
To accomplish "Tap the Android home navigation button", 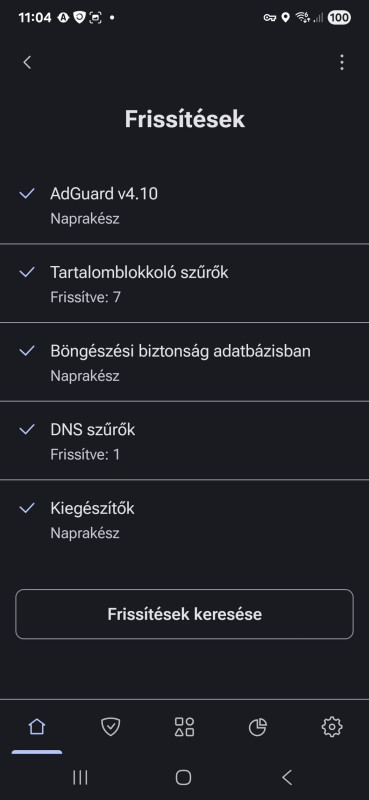I will 183,778.
